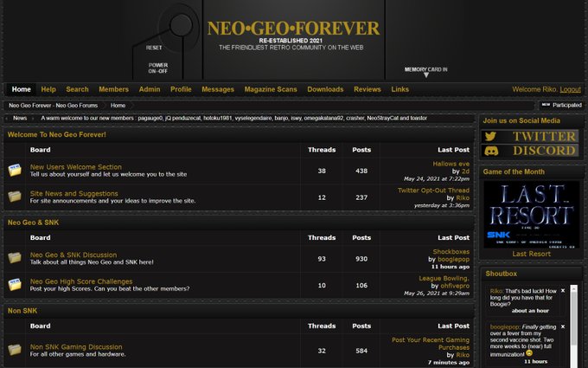The image size is (588, 368).
Task: Click the Neo Geo & SNK category header
Action: 33,223
